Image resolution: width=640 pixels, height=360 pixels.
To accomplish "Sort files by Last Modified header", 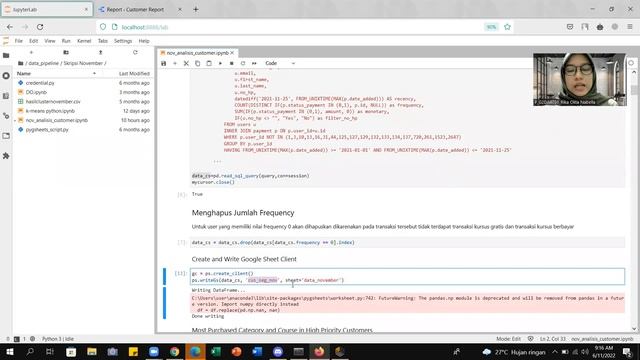I will 134,73.
